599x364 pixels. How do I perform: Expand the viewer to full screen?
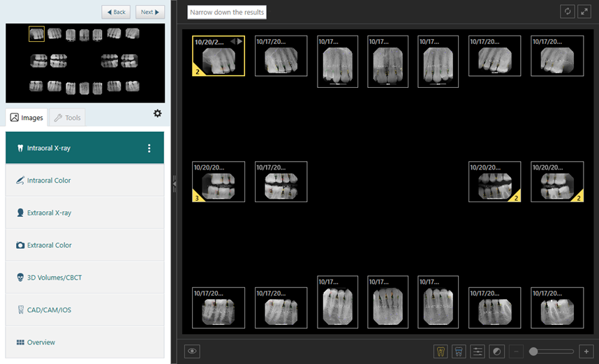(584, 12)
